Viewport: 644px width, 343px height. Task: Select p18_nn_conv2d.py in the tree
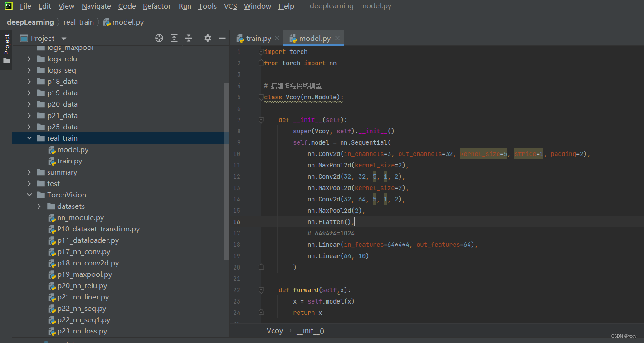coord(88,263)
